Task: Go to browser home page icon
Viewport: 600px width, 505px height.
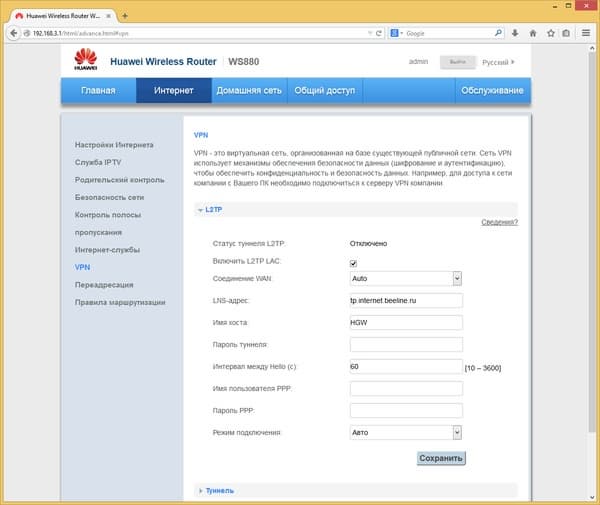Action: click(x=533, y=33)
